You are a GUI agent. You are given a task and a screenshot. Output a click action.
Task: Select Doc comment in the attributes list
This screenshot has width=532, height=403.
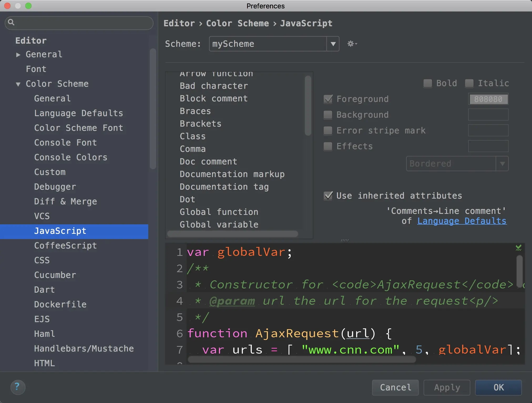coord(208,162)
